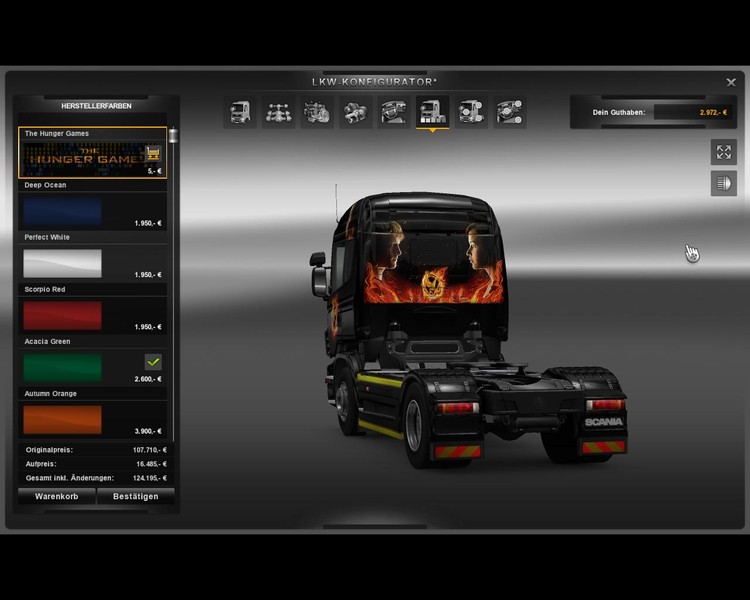750x600 pixels.
Task: Toggle fullscreen preview view
Action: 724,152
